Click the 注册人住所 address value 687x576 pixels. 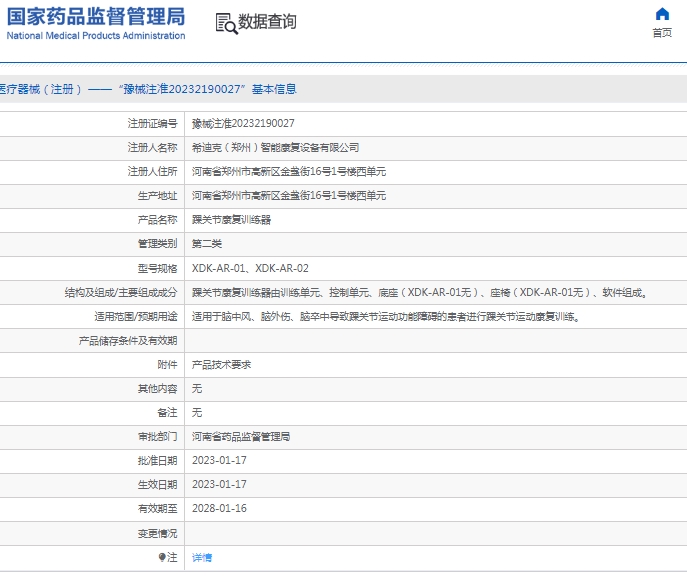coord(289,172)
